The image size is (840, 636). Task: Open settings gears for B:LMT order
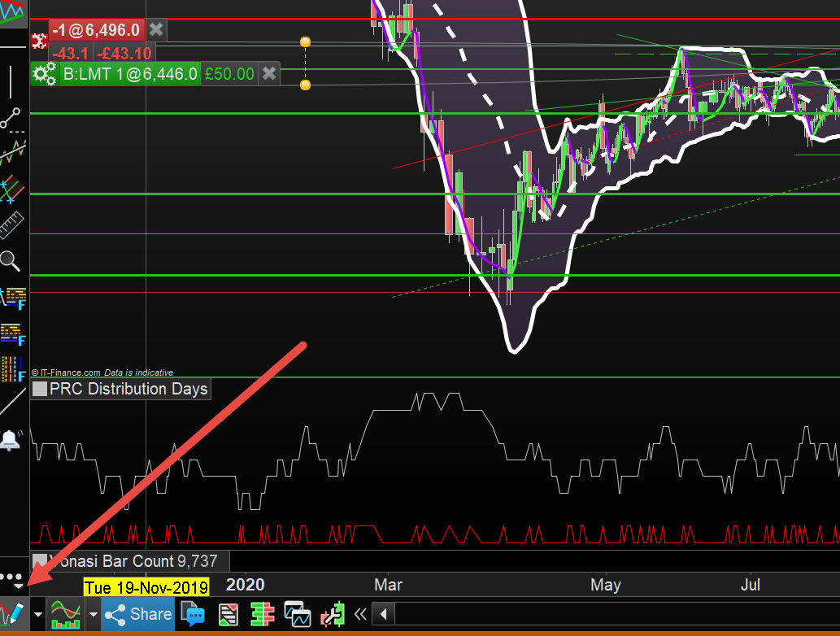click(44, 73)
